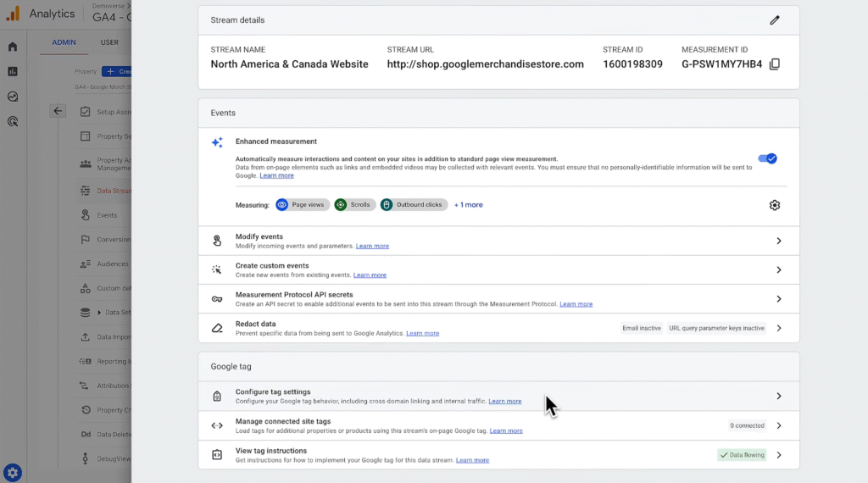Click the Data flowing status badge
Image resolution: width=868 pixels, height=483 pixels.
[742, 455]
